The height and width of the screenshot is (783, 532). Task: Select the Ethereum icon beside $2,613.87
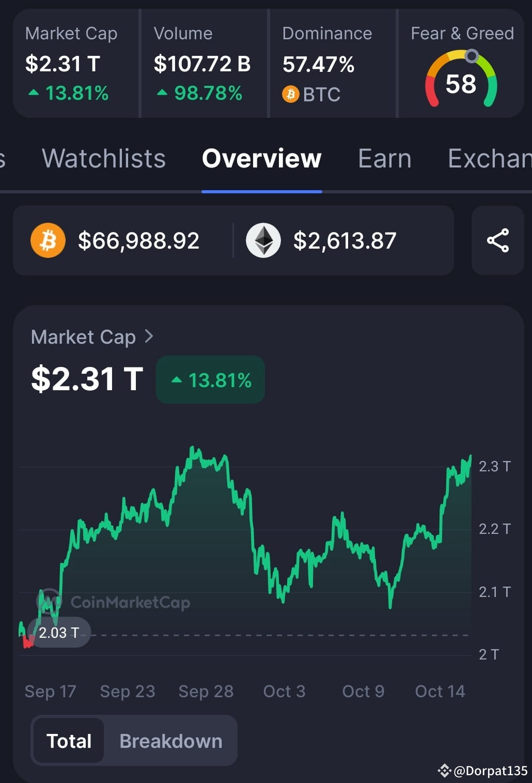264,240
